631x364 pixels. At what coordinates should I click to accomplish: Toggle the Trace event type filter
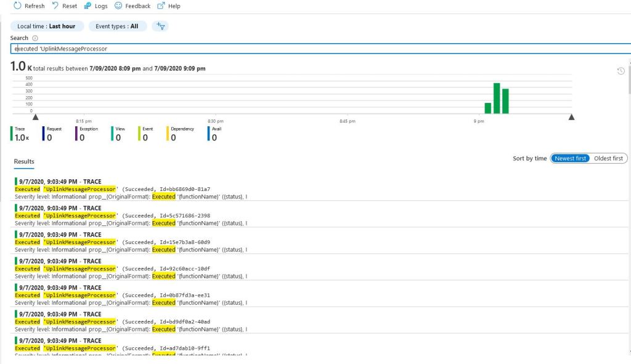20,134
